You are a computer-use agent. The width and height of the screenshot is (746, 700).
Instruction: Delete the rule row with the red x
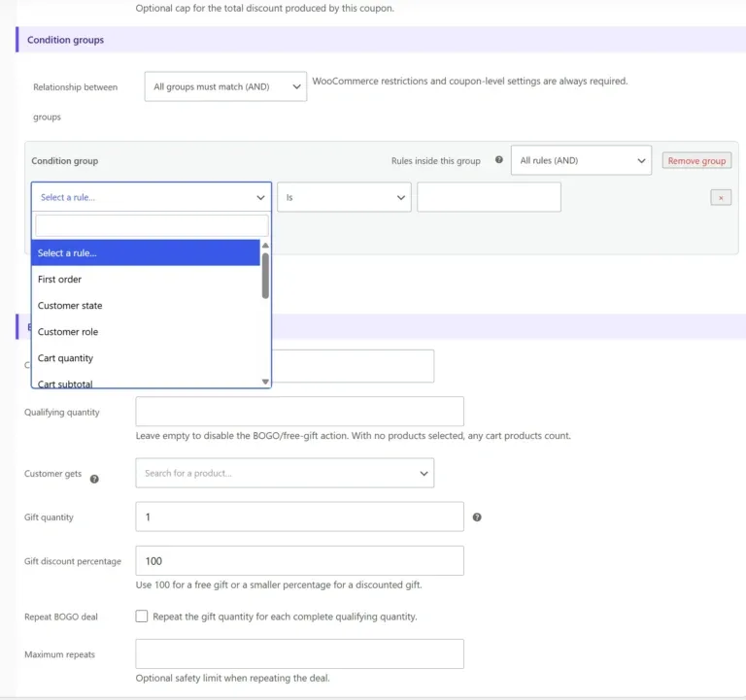(721, 198)
